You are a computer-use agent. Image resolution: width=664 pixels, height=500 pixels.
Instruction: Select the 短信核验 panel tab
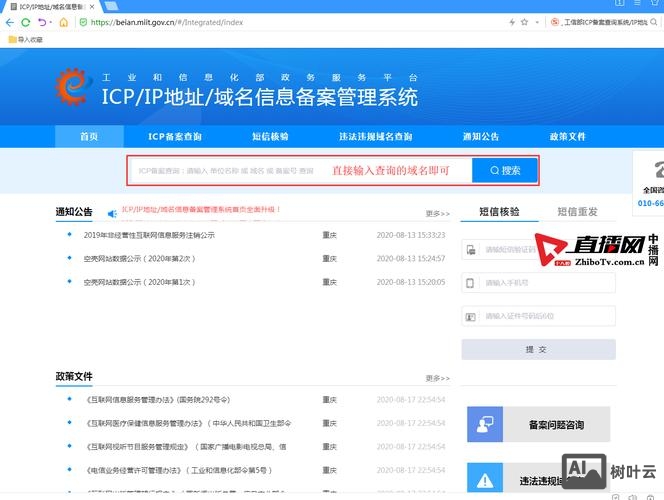499,212
